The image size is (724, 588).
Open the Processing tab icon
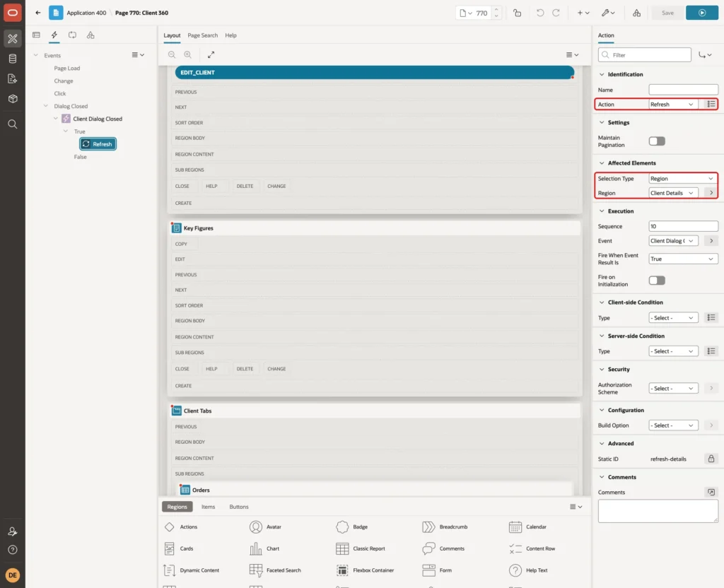[72, 35]
